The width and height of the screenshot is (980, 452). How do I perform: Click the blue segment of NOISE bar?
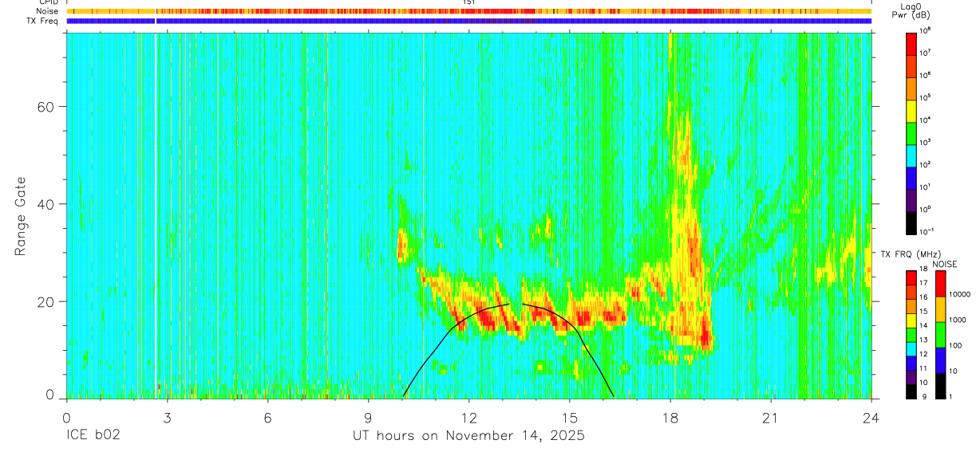coord(939,360)
